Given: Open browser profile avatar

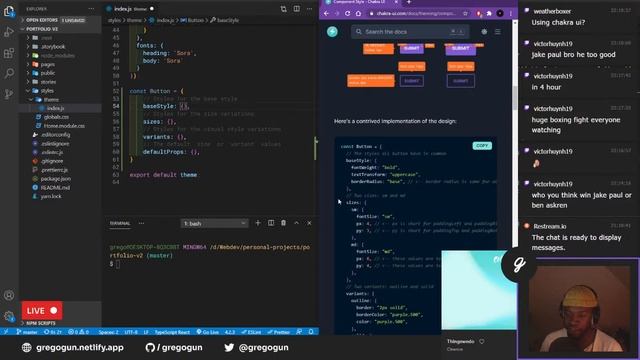Looking at the screenshot, I should coord(500,13).
